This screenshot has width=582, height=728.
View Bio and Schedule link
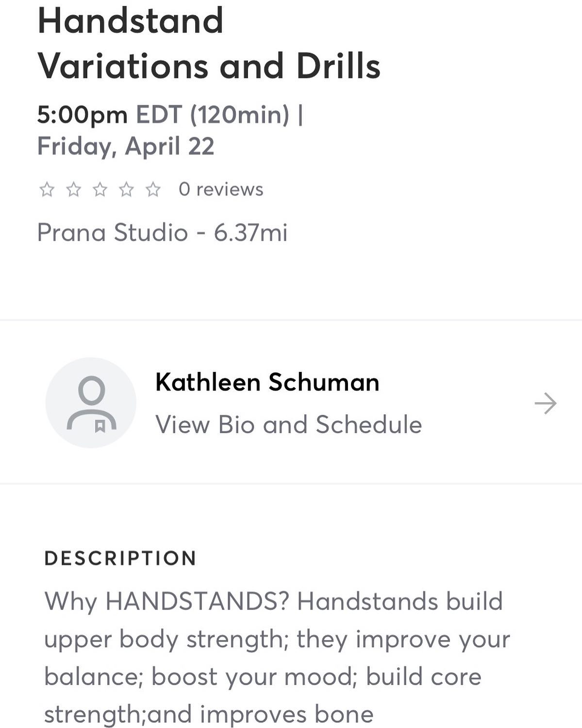coord(288,424)
